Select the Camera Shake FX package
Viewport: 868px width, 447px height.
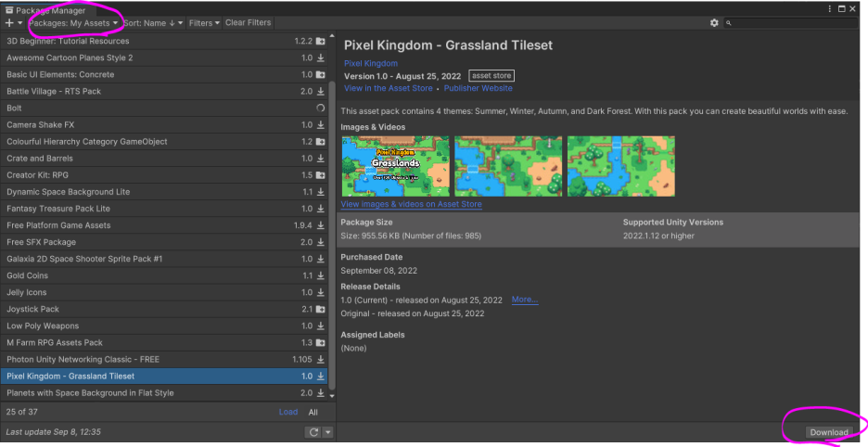tap(164, 124)
